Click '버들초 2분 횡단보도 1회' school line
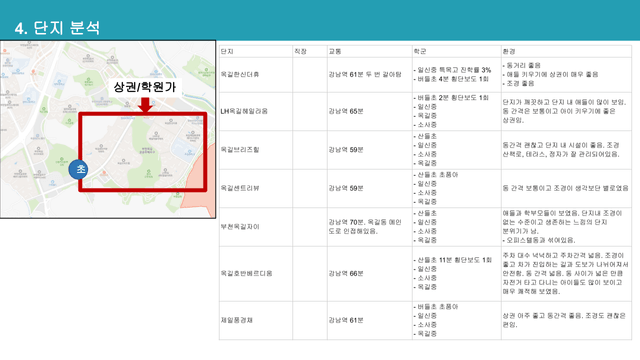This screenshot has height=360, width=640. (x=451, y=98)
